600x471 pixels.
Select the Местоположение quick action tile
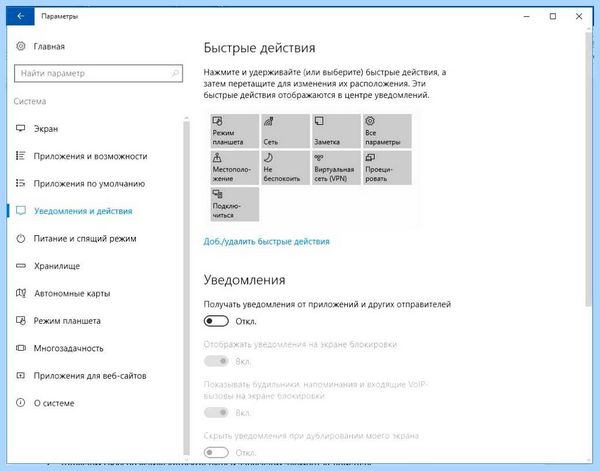click(x=235, y=168)
